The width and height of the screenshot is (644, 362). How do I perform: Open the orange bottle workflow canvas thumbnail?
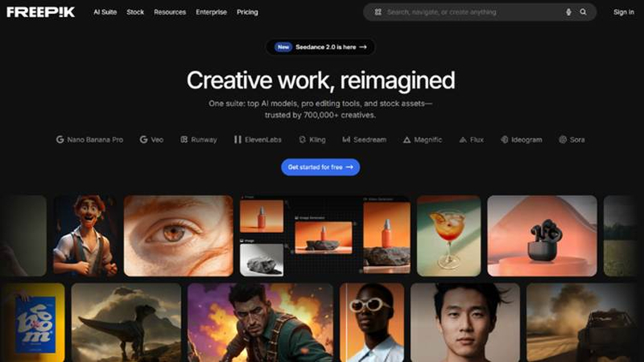pos(325,236)
